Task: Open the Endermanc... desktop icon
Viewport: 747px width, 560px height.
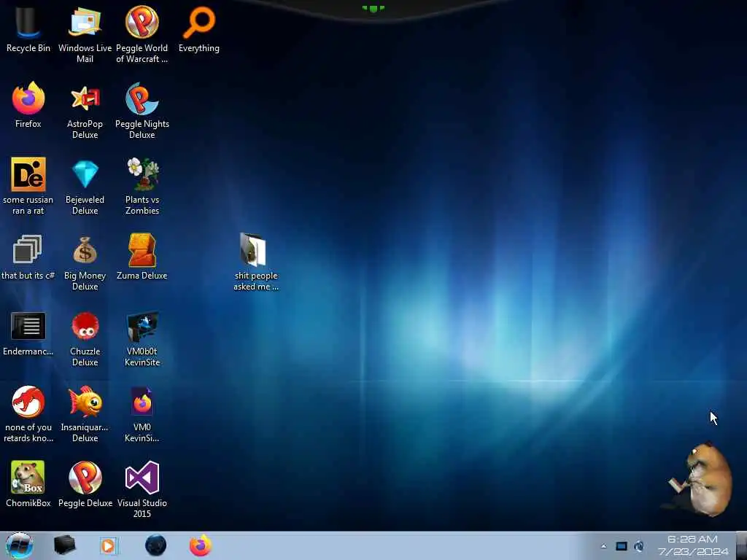Action: pyautogui.click(x=28, y=332)
